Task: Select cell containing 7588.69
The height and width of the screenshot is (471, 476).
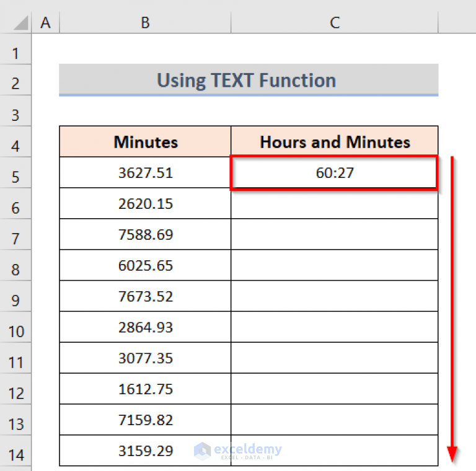Action: 145,235
